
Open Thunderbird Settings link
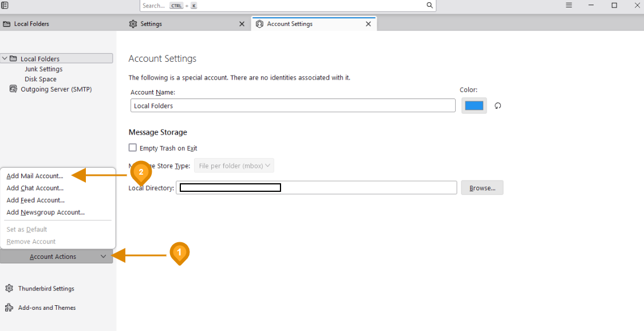(46, 288)
